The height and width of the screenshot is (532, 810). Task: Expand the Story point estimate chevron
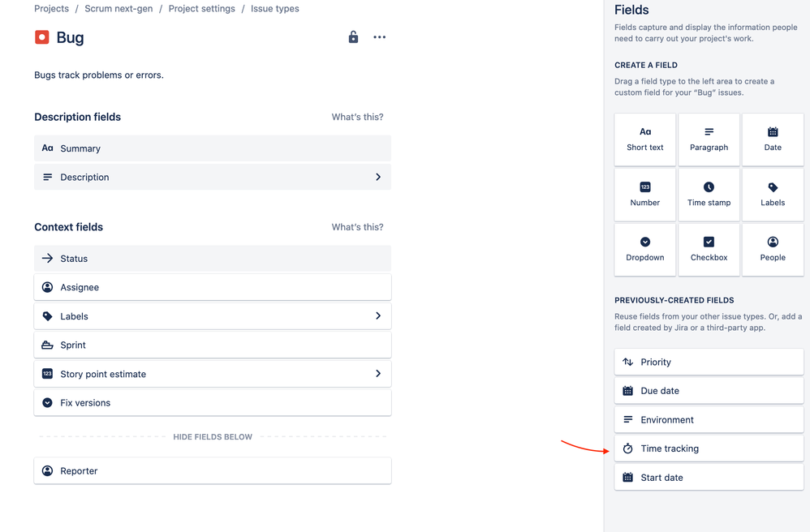click(378, 373)
